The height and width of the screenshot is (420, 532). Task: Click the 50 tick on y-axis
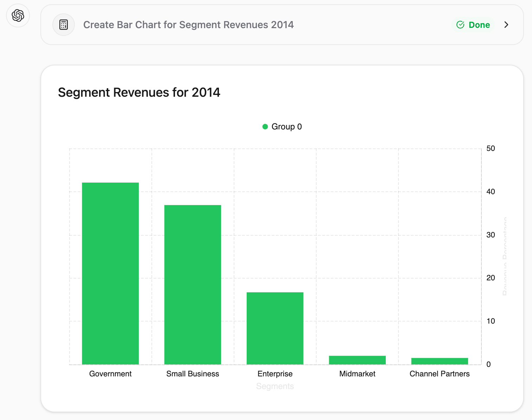point(491,148)
